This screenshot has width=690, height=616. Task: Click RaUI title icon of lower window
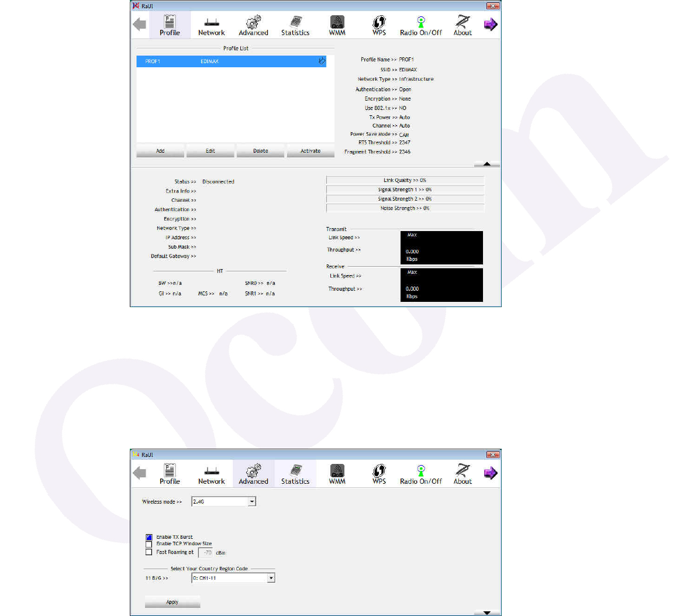(136, 455)
